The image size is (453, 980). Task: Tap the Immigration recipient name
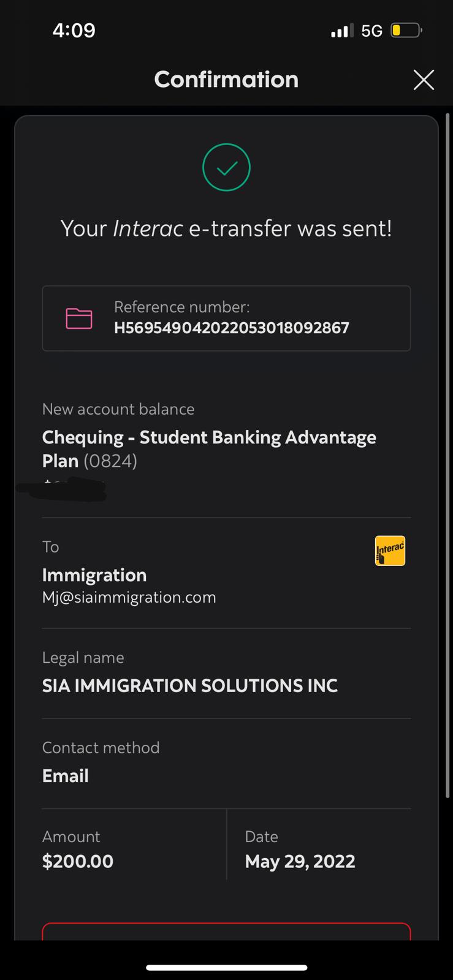tap(94, 575)
